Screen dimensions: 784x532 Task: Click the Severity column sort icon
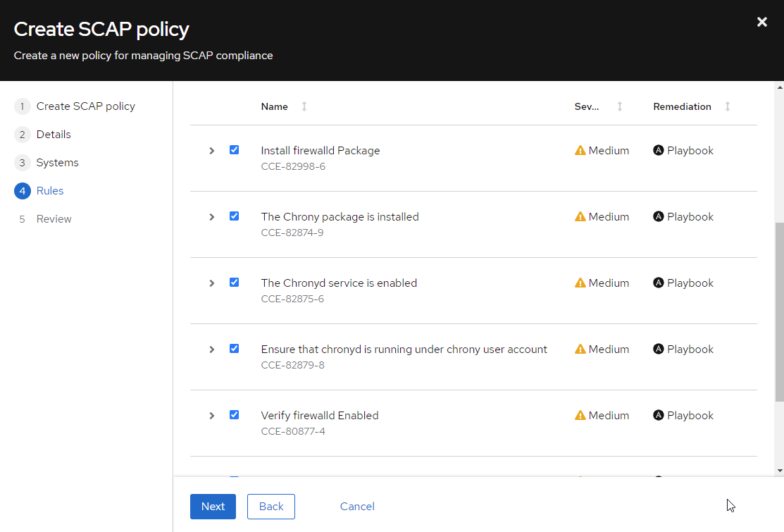click(620, 106)
